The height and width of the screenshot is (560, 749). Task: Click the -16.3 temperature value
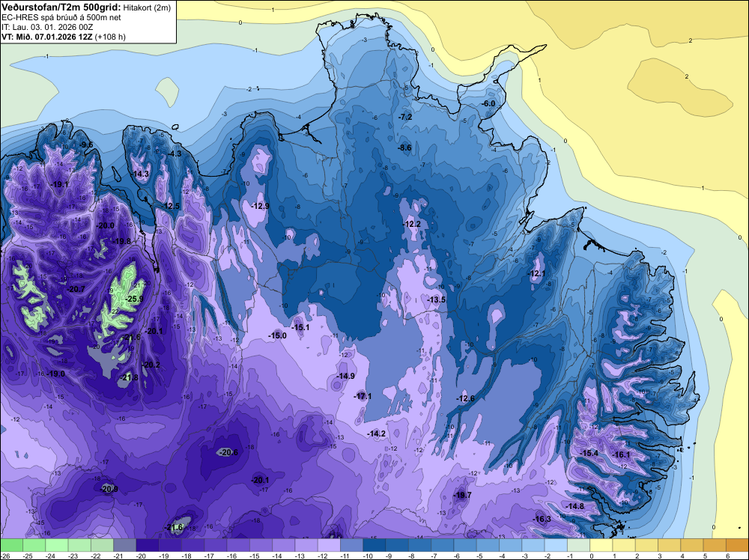point(542,519)
